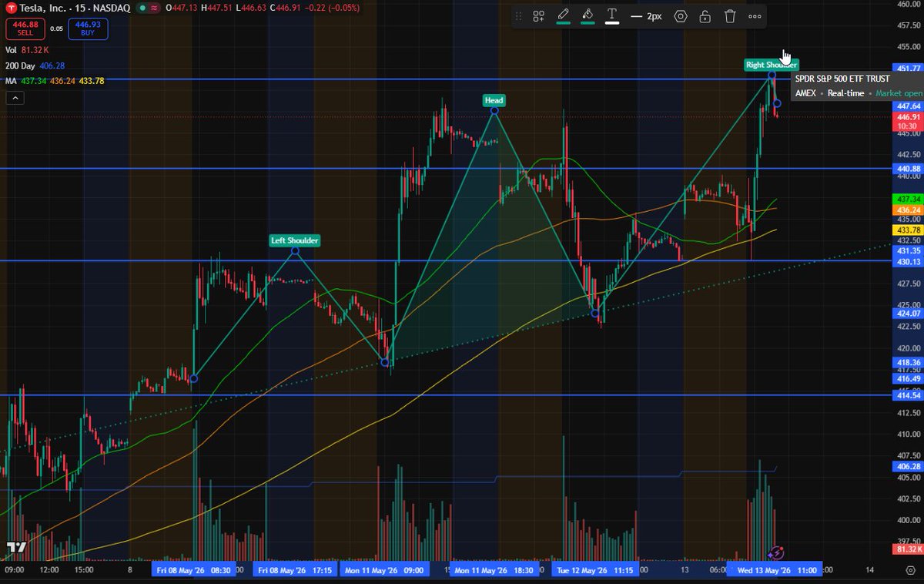The height and width of the screenshot is (584, 924).
Task: Click the Tesla logo icon
Action: coord(11,8)
